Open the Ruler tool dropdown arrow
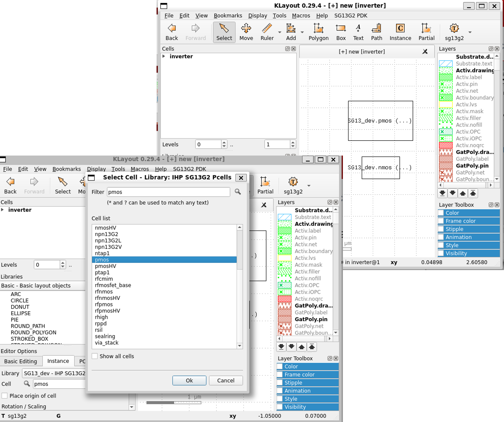Image resolution: width=504 pixels, height=422 pixels. click(280, 32)
